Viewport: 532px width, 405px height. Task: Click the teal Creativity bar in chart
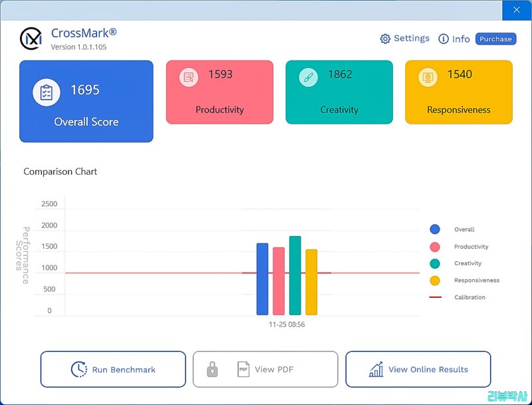click(x=295, y=275)
